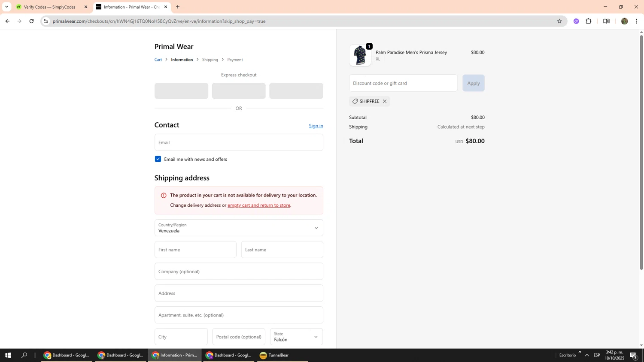Image resolution: width=644 pixels, height=362 pixels.
Task: Focus the Company (optional) field
Action: [239, 271]
